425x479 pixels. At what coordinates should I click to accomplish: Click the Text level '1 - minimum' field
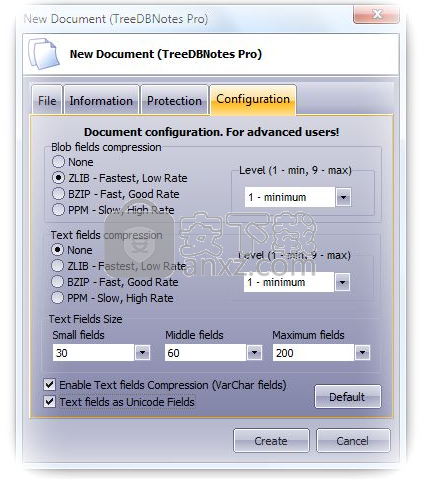tap(289, 282)
